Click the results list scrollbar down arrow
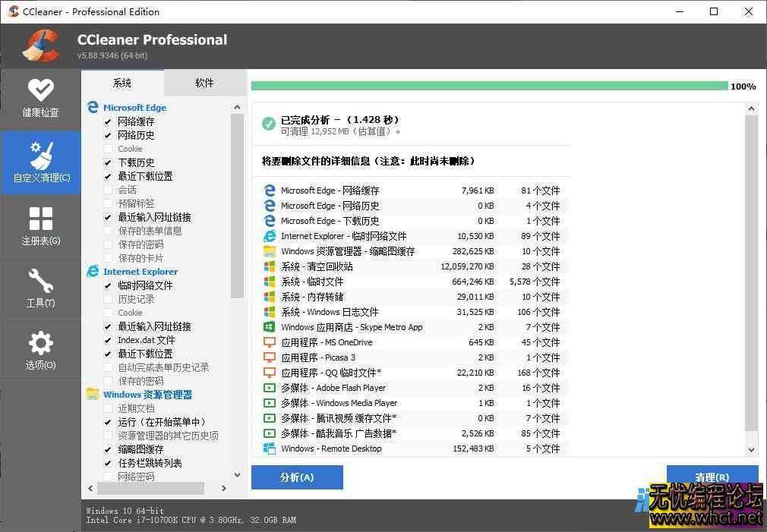767x532 pixels. point(752,449)
